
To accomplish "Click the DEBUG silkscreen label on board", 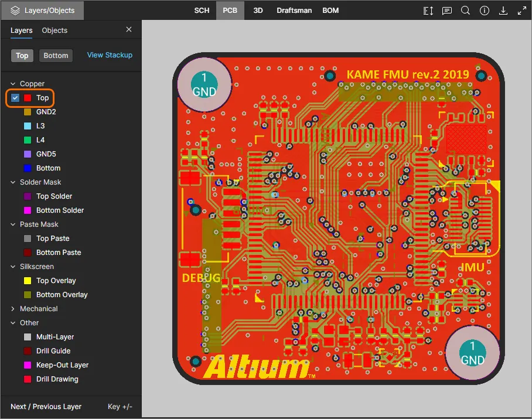I will coord(201,278).
